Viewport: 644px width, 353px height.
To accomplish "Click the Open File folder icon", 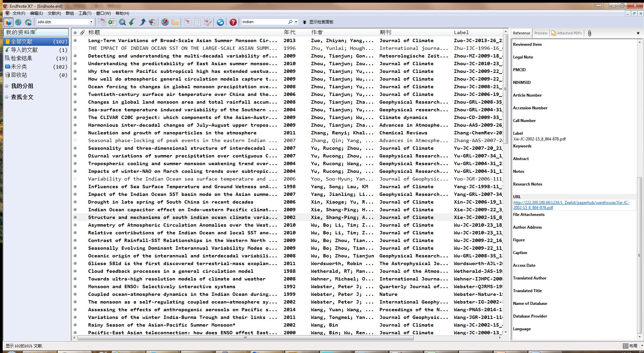I will coord(175,22).
